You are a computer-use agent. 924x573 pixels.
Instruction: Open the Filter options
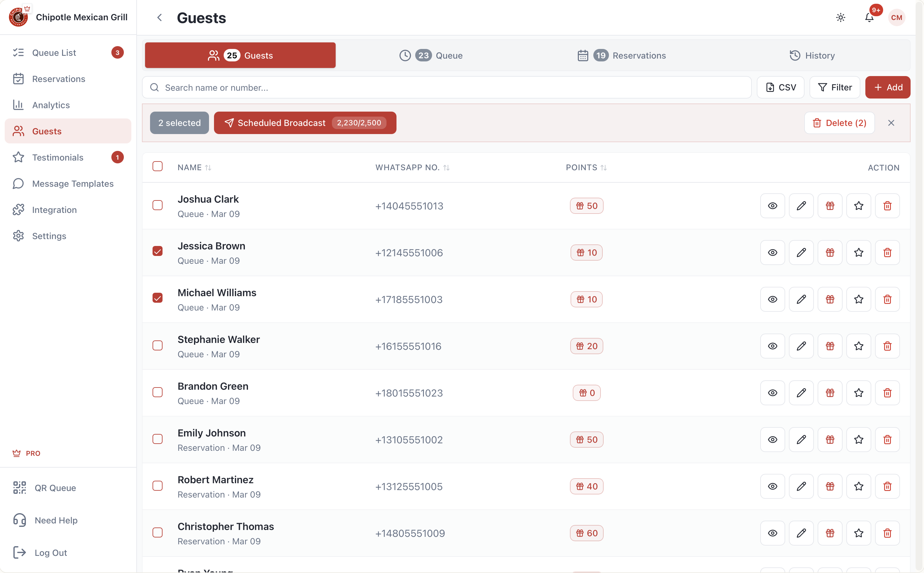coord(834,88)
